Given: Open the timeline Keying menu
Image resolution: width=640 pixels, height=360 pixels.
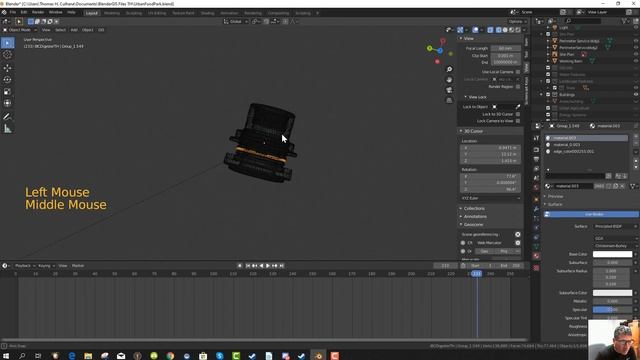Looking at the screenshot, I should click(46, 266).
